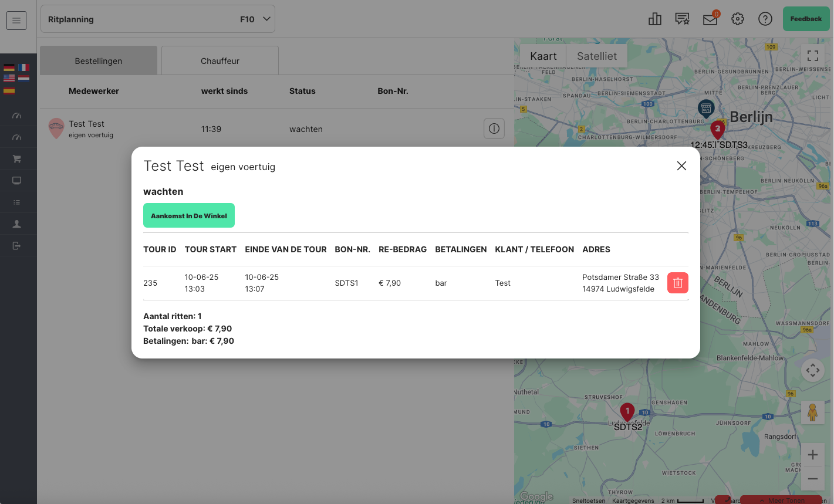The width and height of the screenshot is (834, 504).
Task: Open the mail inbox icon
Action: (710, 19)
